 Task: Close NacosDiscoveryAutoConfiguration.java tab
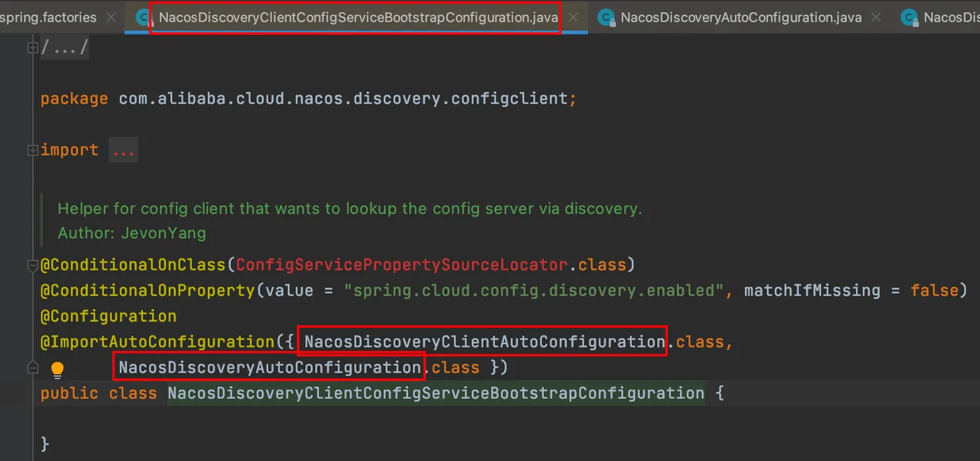876,18
